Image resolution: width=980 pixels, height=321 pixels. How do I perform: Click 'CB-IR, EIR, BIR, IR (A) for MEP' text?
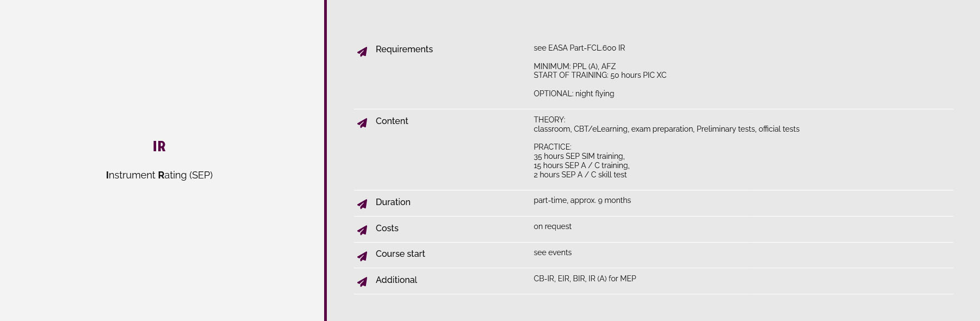(585, 279)
